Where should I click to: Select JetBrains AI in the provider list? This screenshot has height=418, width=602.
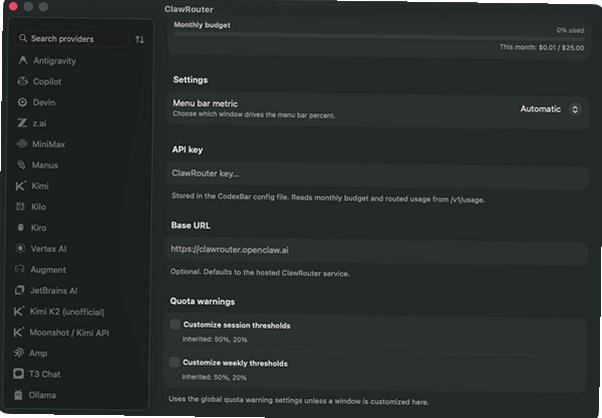point(78,290)
